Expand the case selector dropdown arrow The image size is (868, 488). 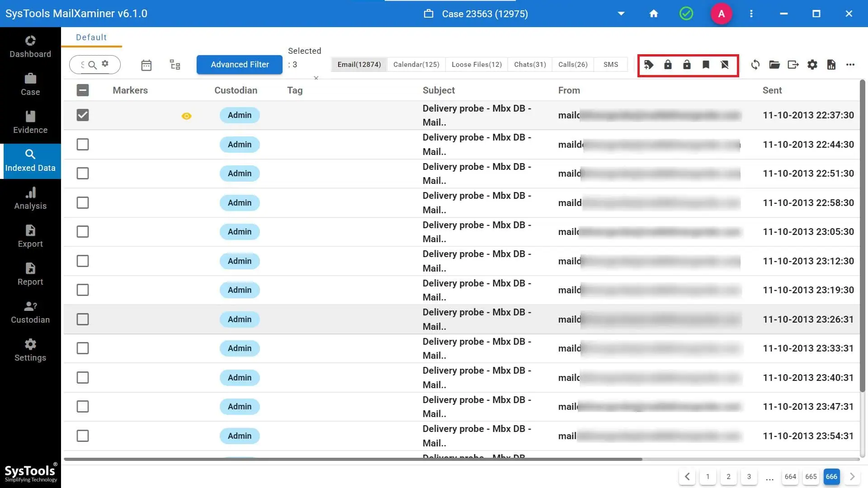point(621,14)
